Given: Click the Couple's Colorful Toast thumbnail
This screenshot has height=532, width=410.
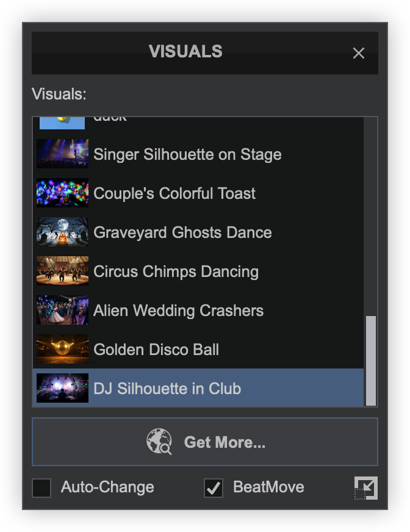Looking at the screenshot, I should pos(62,193).
